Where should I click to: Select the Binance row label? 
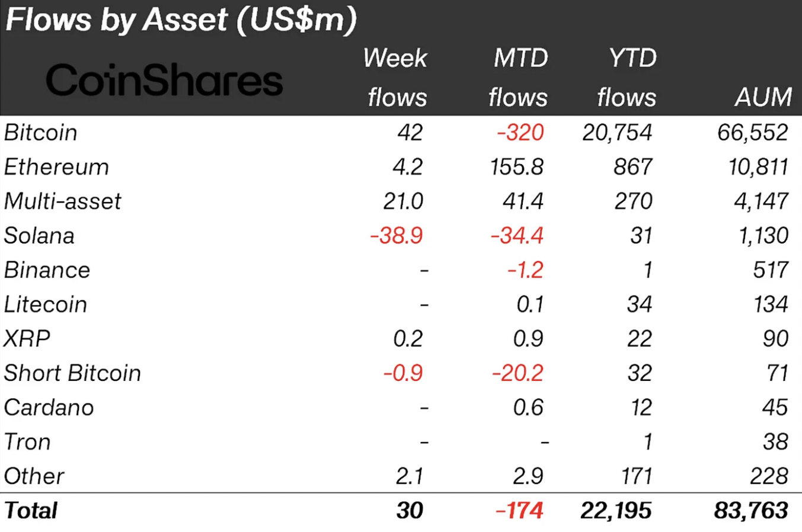coord(47,270)
